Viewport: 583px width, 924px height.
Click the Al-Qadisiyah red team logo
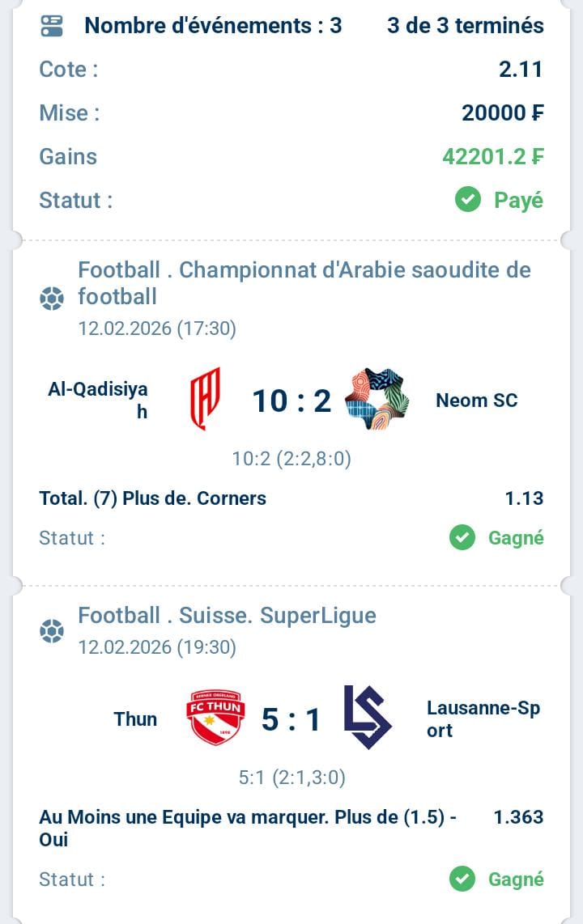205,399
